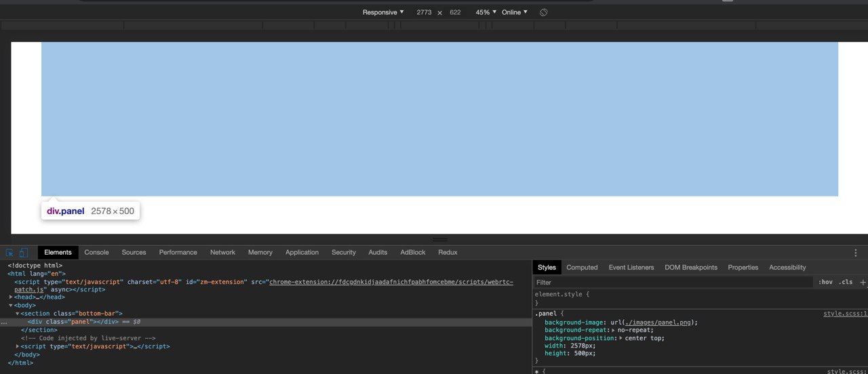Viewport: 868px width, 374px height.
Task: Select the Event Listeners sidebar tab
Action: coord(631,267)
